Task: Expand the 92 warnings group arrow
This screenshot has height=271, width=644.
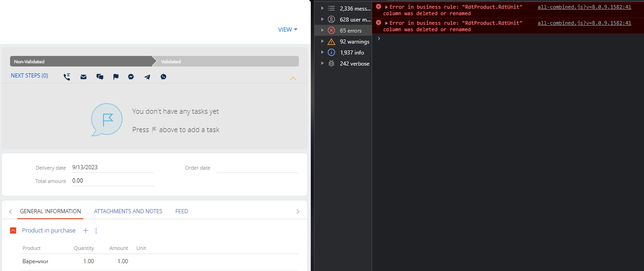Action: tap(323, 41)
